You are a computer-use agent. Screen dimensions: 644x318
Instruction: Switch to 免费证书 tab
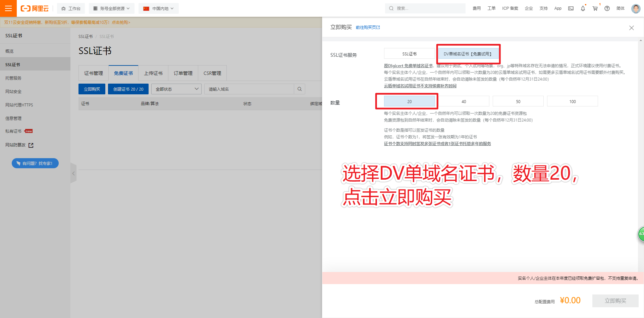tap(123, 73)
